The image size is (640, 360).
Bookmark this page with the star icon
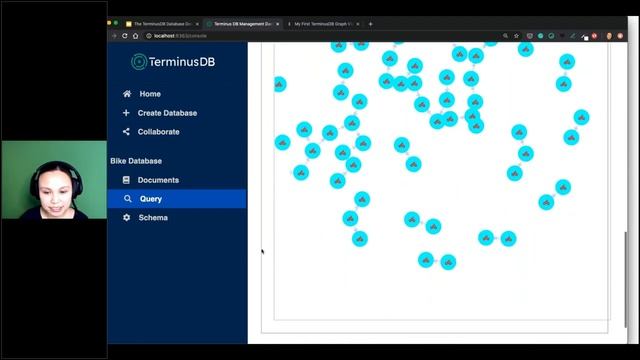516,36
